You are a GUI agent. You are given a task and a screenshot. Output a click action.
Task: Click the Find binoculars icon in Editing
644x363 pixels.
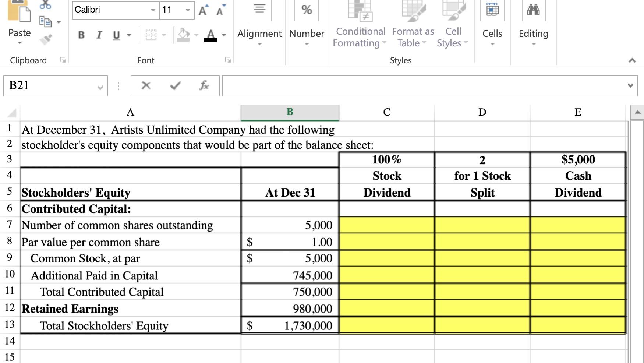tap(533, 10)
